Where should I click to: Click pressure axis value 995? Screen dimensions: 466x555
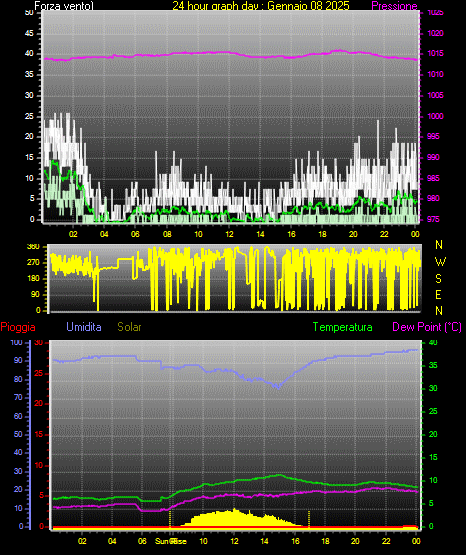pos(433,136)
